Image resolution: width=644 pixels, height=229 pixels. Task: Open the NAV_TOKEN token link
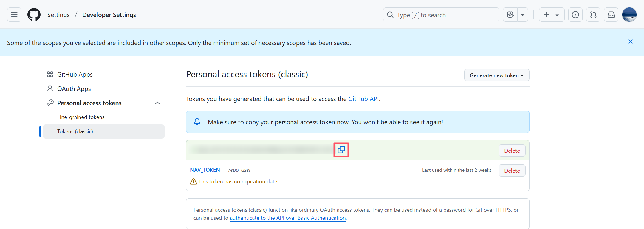coord(205,170)
